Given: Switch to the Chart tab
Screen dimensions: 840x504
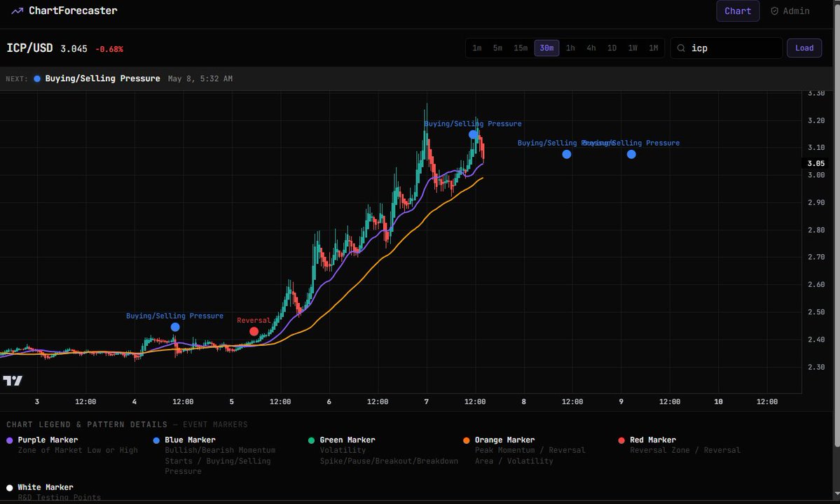Looking at the screenshot, I should click(x=738, y=10).
